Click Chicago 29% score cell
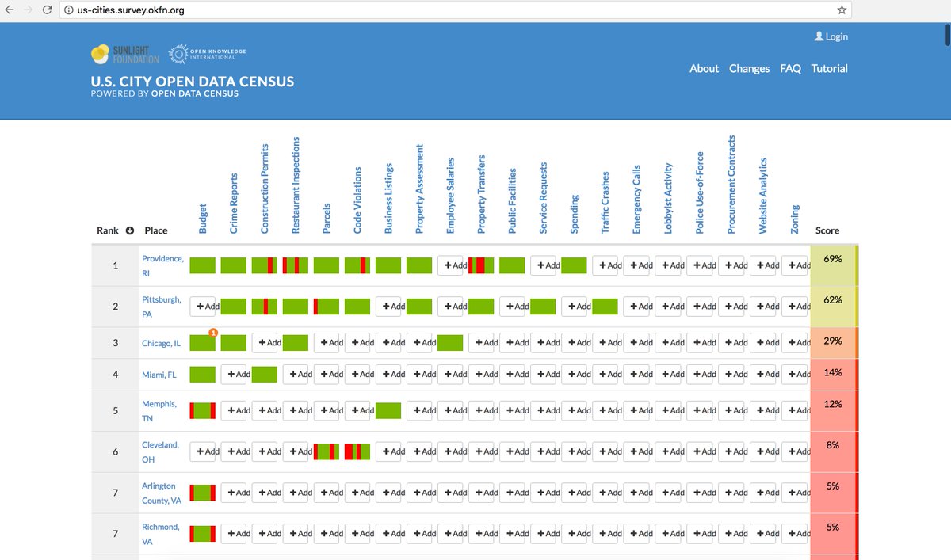This screenshot has height=560, width=951. 835,343
